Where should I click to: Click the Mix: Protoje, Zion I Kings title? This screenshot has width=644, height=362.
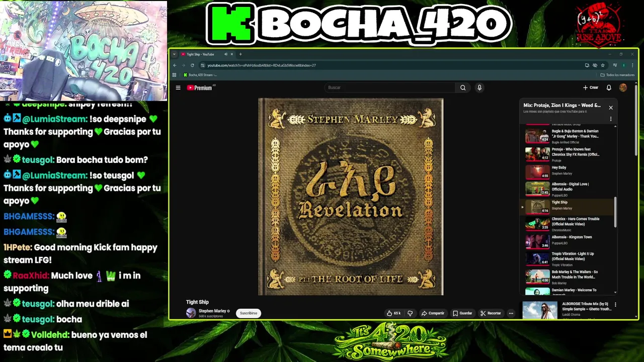(562, 106)
